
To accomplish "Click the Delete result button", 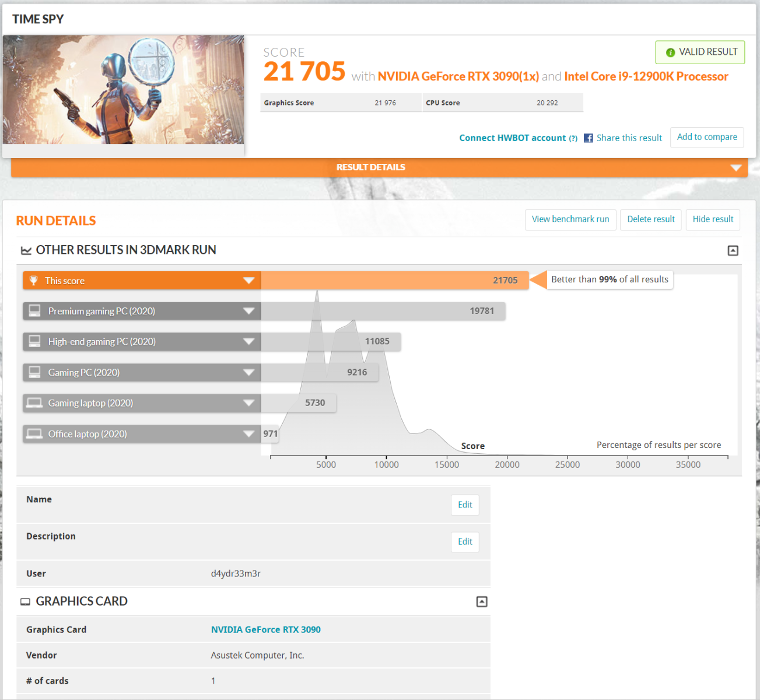I will click(x=651, y=219).
